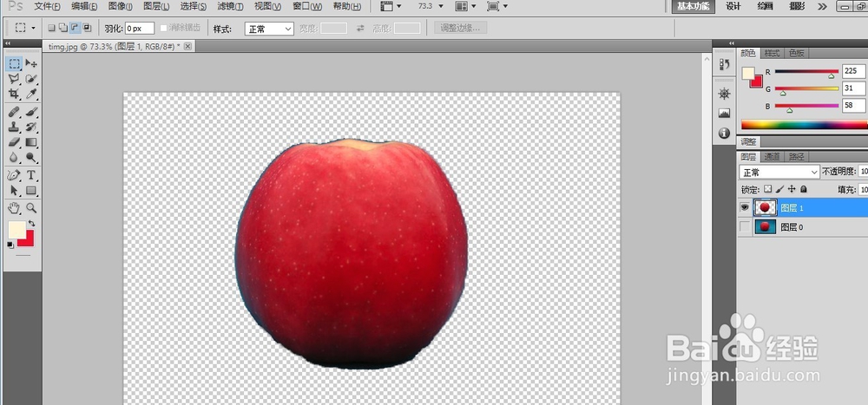Open the History panel icon
The height and width of the screenshot is (405, 868).
[x=724, y=64]
